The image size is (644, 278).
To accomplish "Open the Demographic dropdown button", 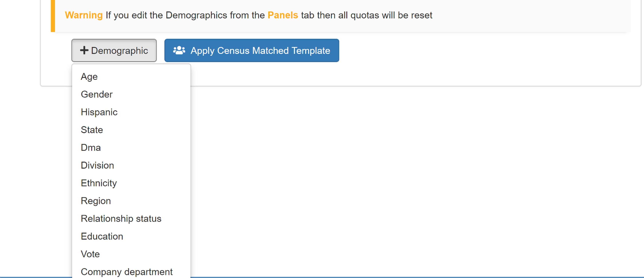I will (114, 50).
